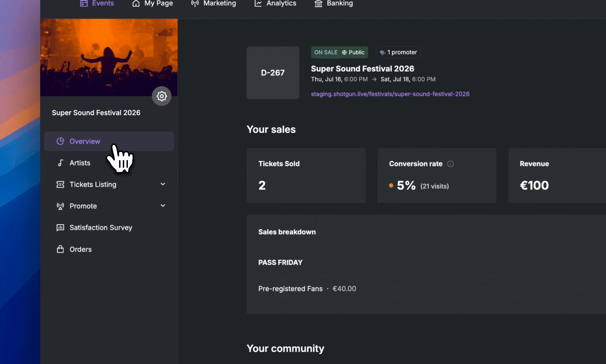Click the Banking building icon
Viewport: 606px width, 364px height.
(x=319, y=3)
